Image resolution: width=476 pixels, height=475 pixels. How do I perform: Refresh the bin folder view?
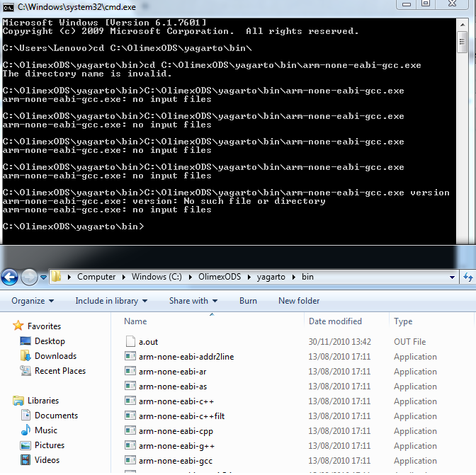[467, 277]
